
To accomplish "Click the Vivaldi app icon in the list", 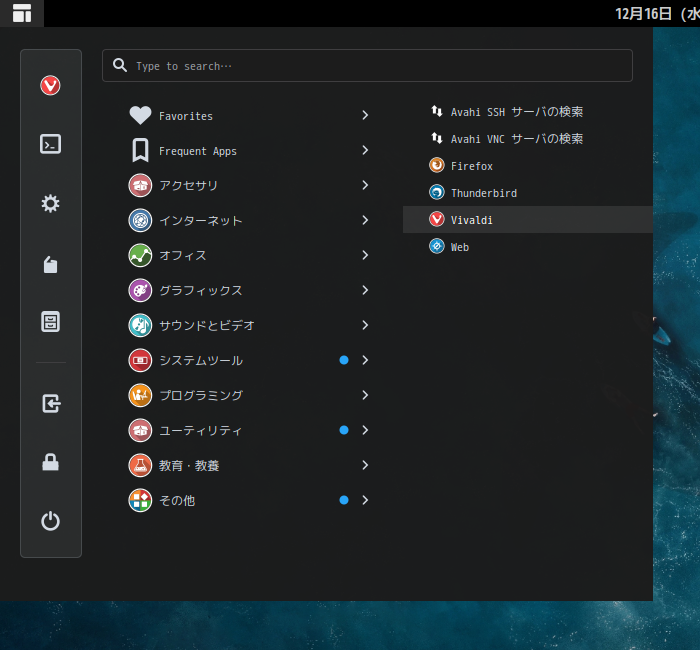I will [437, 219].
